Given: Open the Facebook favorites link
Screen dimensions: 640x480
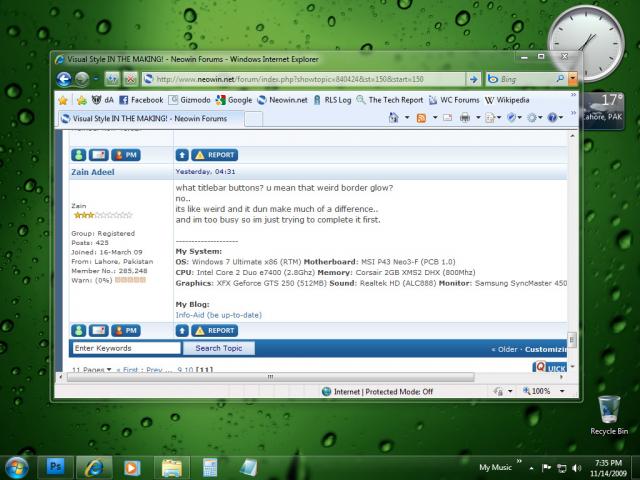Looking at the screenshot, I should coord(141,100).
